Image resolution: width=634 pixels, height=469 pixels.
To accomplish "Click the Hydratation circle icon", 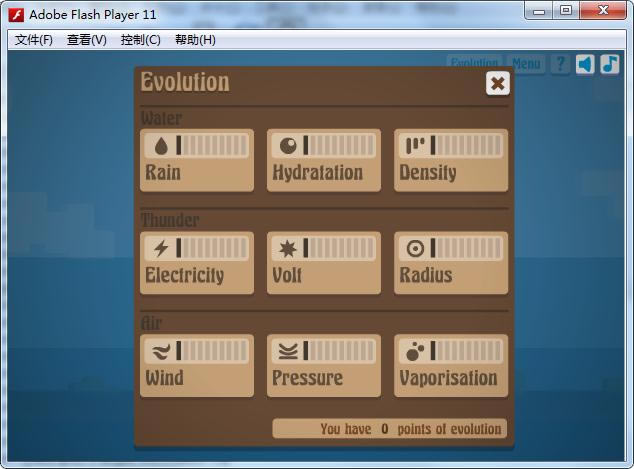I will click(x=288, y=145).
